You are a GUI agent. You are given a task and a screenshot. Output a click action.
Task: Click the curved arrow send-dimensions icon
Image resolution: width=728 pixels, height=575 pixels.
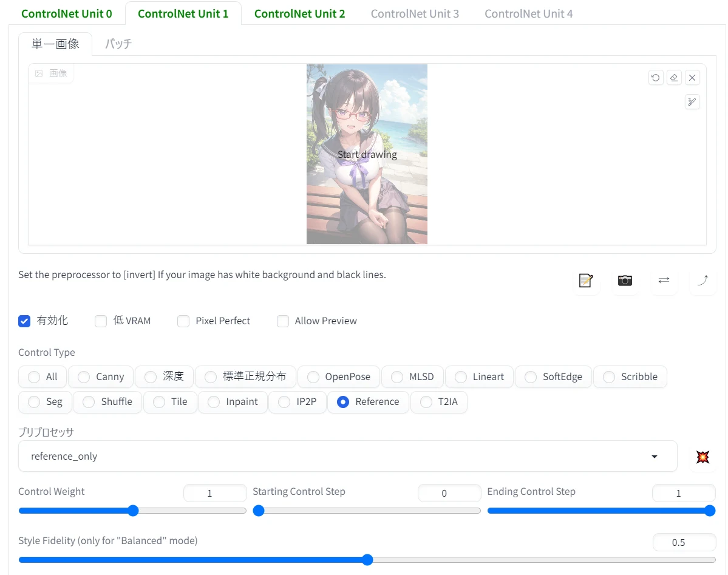(x=702, y=281)
